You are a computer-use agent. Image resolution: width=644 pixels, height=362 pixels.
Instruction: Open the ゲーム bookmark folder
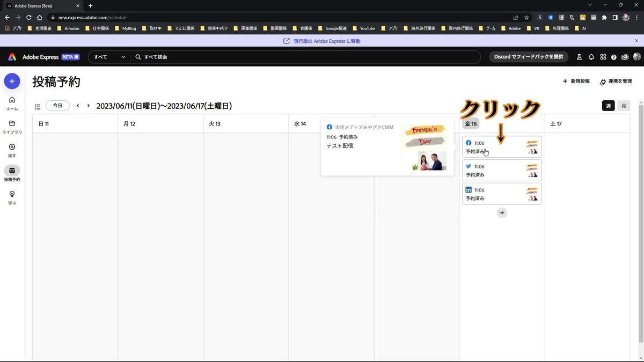point(487,28)
